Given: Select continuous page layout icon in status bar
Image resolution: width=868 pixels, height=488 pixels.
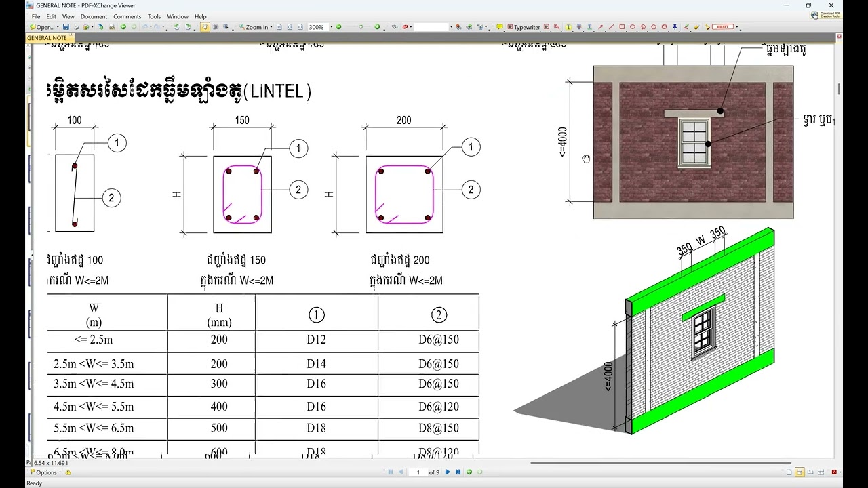Looking at the screenshot, I should (800, 472).
